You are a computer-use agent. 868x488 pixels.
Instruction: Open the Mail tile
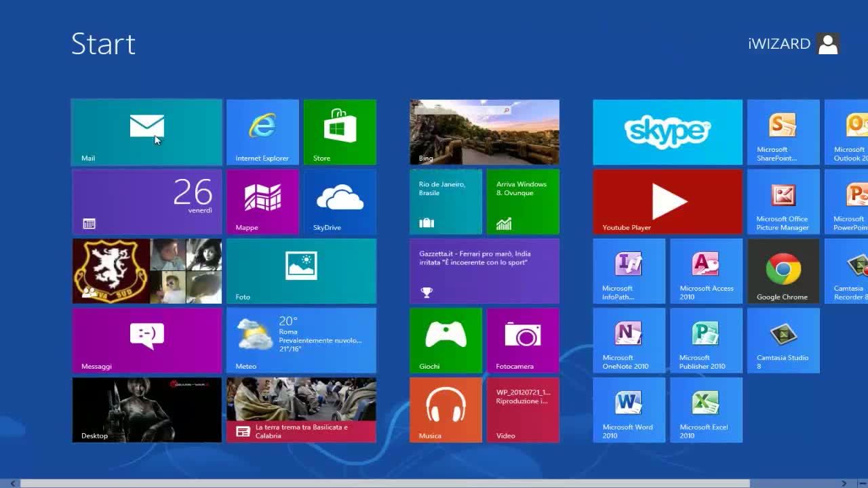146,132
